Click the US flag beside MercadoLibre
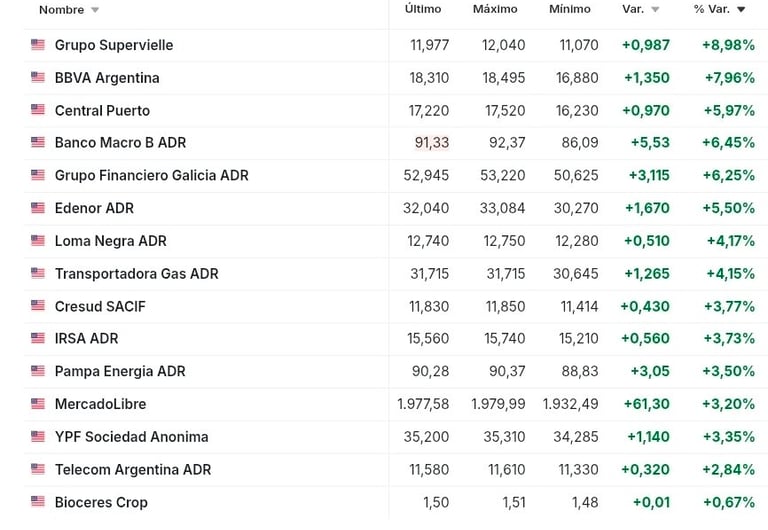Image resolution: width=768 pixels, height=530 pixels. (38, 403)
